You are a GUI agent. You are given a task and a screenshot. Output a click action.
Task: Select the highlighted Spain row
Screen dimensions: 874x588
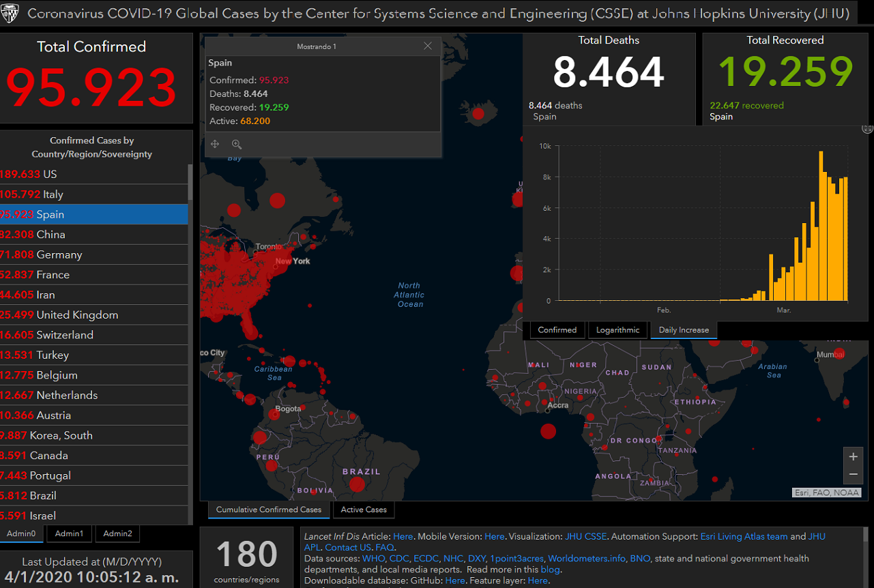(x=94, y=214)
